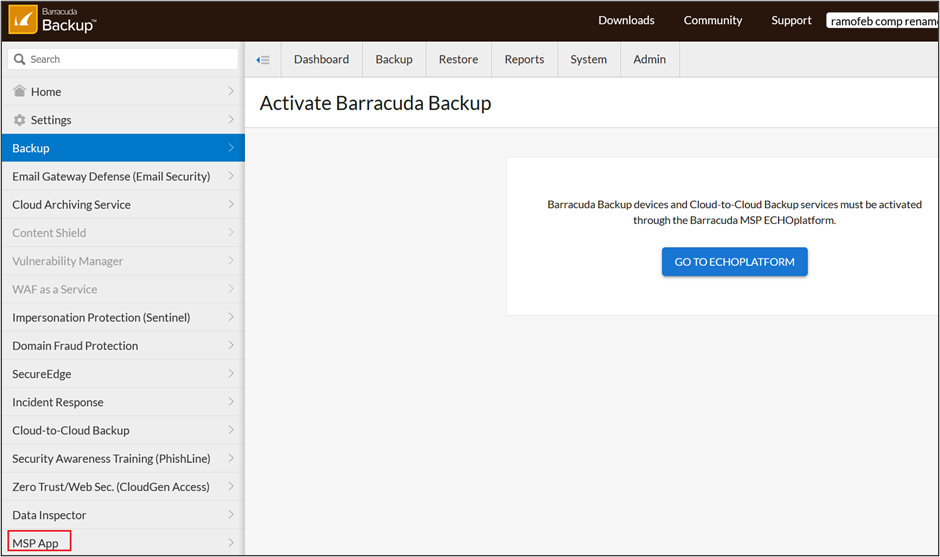Open Home in the sidebar
The width and height of the screenshot is (940, 557).
click(123, 92)
